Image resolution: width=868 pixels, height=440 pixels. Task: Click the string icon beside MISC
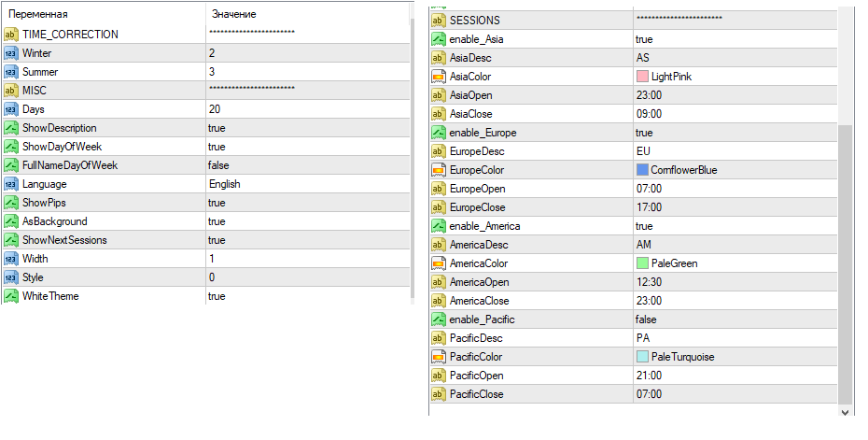(10, 91)
